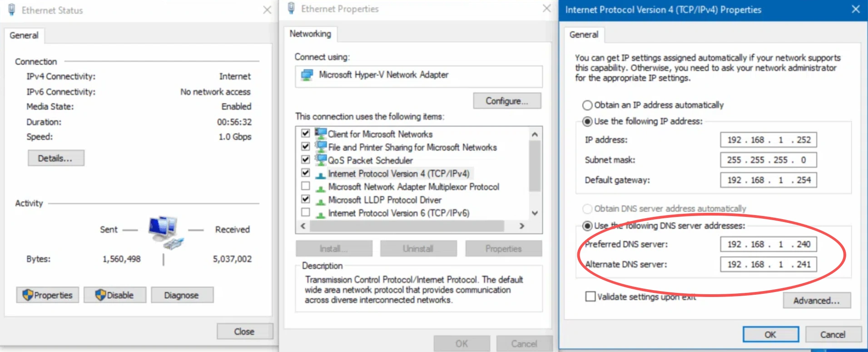Toggle QoS Packet Scheduler checkbox
This screenshot has height=352, width=868.
(x=306, y=160)
